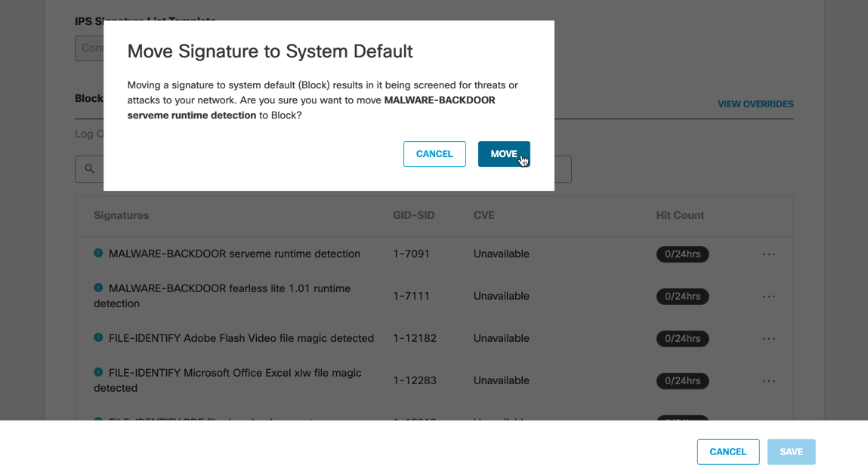Click the CVE column header
868x474 pixels.
(483, 215)
